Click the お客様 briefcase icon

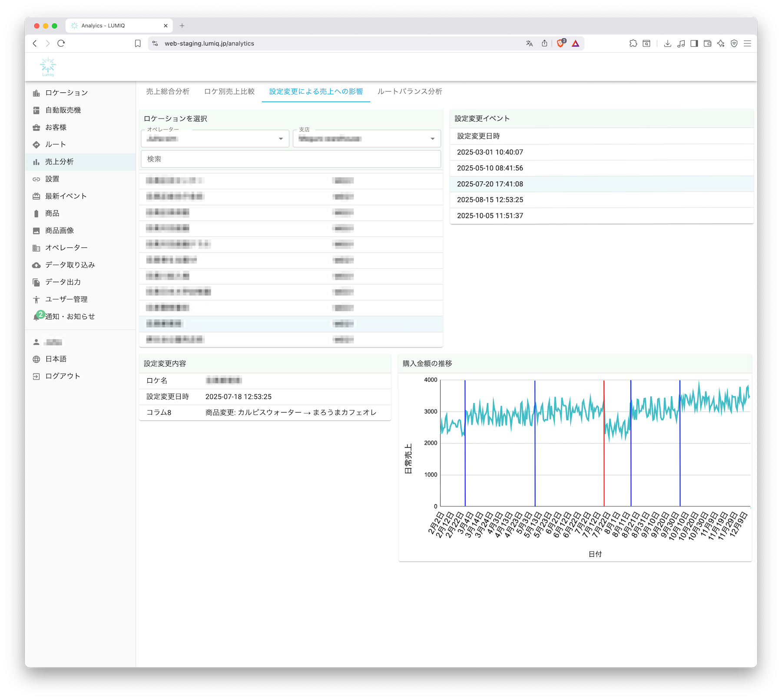tap(36, 128)
